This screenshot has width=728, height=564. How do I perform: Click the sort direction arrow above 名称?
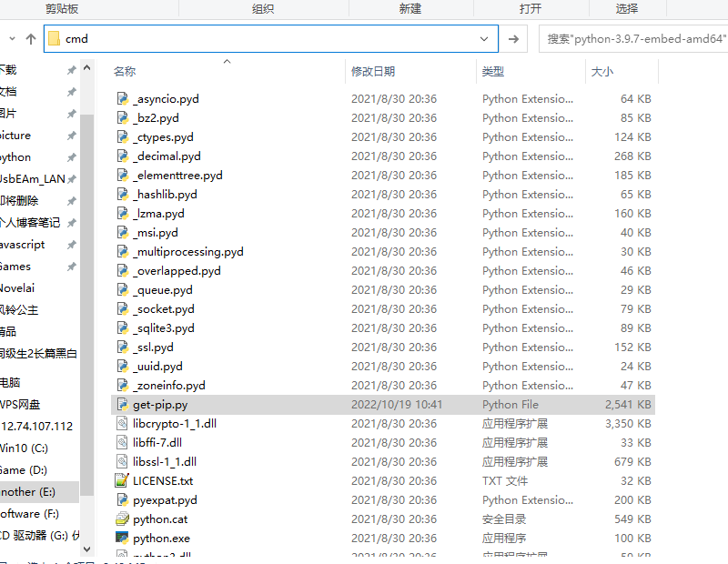coord(227,61)
